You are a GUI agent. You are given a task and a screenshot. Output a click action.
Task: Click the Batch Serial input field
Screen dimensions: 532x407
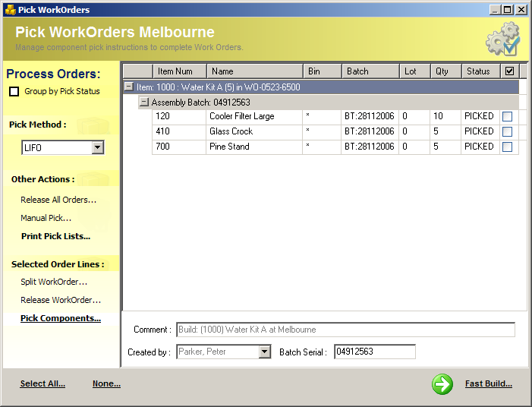coord(374,352)
